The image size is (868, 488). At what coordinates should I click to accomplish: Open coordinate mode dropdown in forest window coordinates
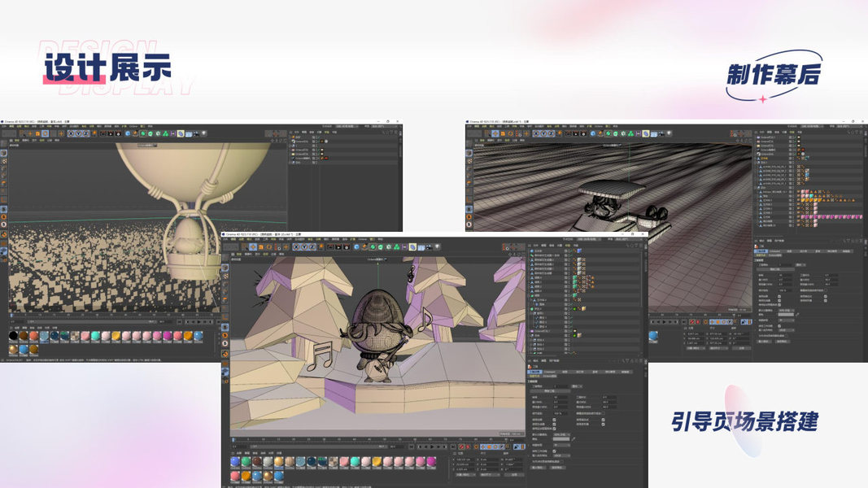(465, 475)
